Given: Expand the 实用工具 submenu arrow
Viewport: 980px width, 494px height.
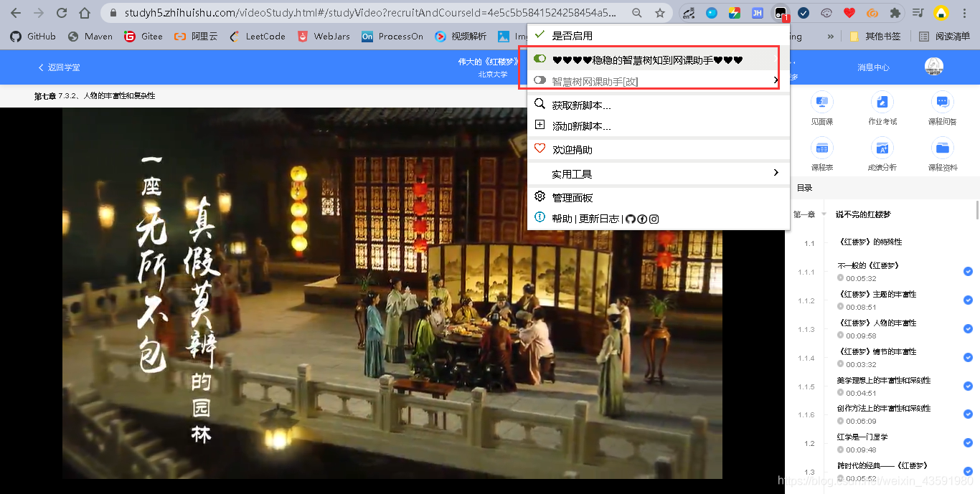Looking at the screenshot, I should click(x=776, y=173).
